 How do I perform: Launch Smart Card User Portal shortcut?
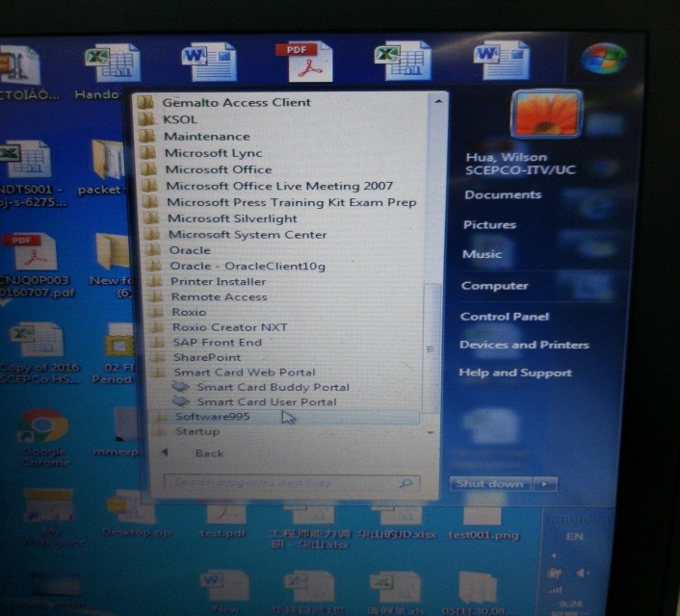(x=266, y=402)
